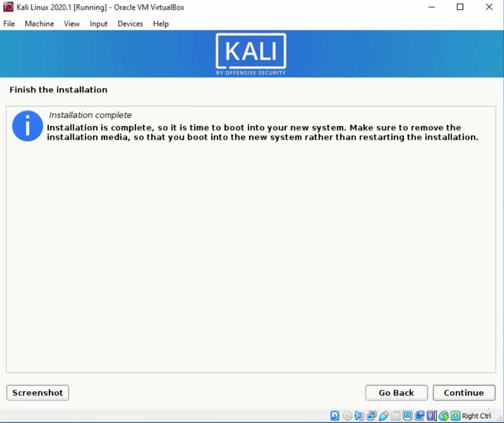The height and width of the screenshot is (423, 504).
Task: Open the Help menu
Action: click(161, 24)
